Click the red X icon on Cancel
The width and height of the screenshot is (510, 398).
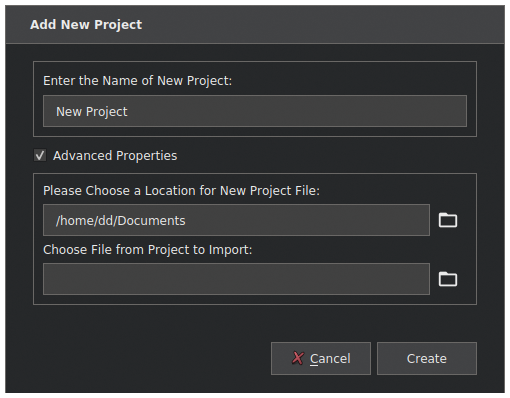coord(298,358)
